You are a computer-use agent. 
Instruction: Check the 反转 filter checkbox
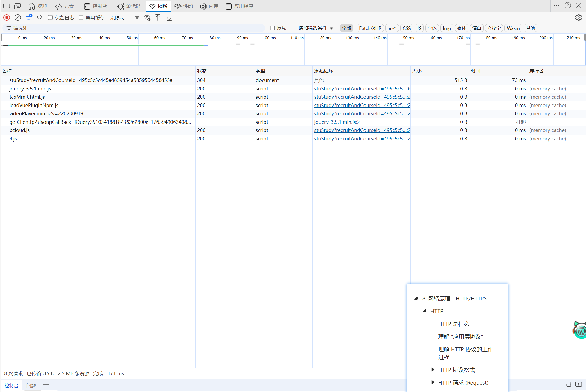point(272,28)
